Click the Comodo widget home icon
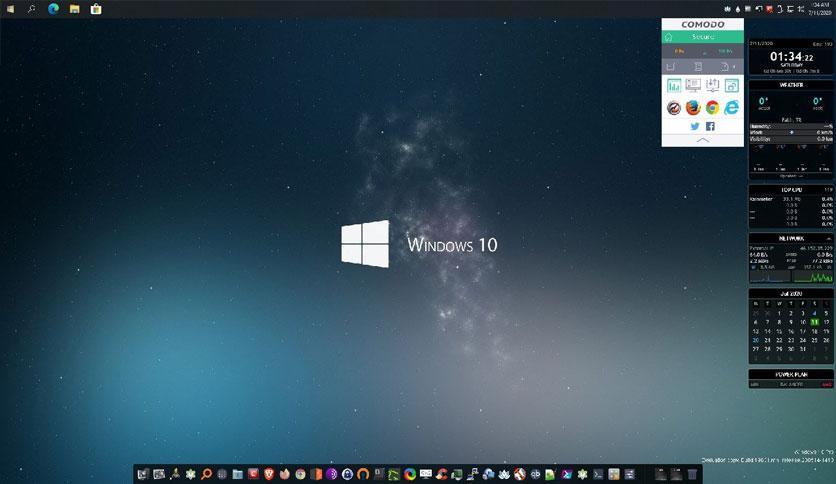The height and width of the screenshot is (484, 836). pos(668,37)
